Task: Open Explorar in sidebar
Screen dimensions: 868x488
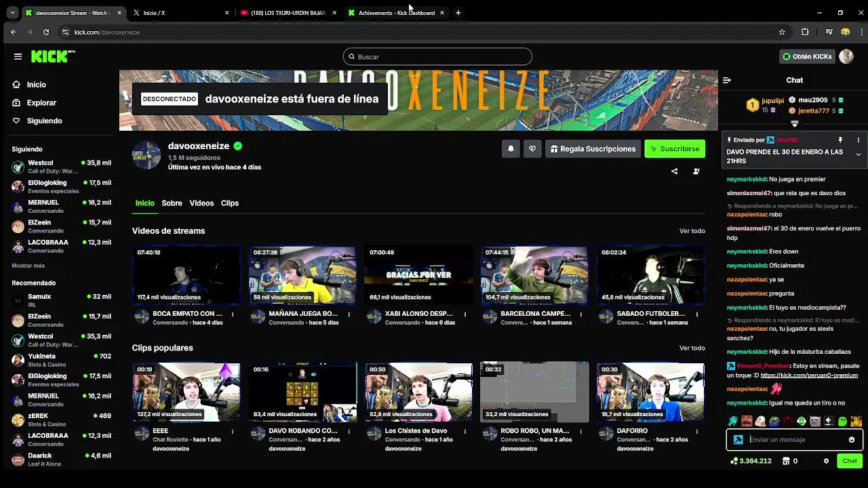Action: (x=41, y=103)
